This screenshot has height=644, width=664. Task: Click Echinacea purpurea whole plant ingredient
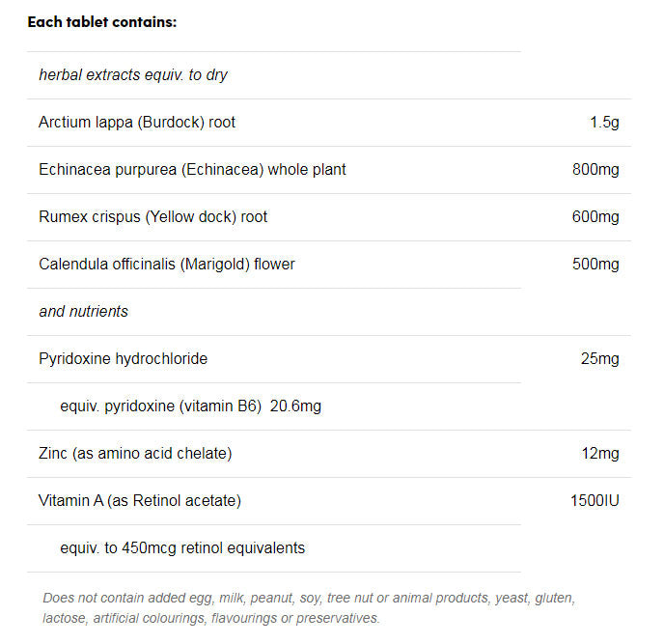192,169
